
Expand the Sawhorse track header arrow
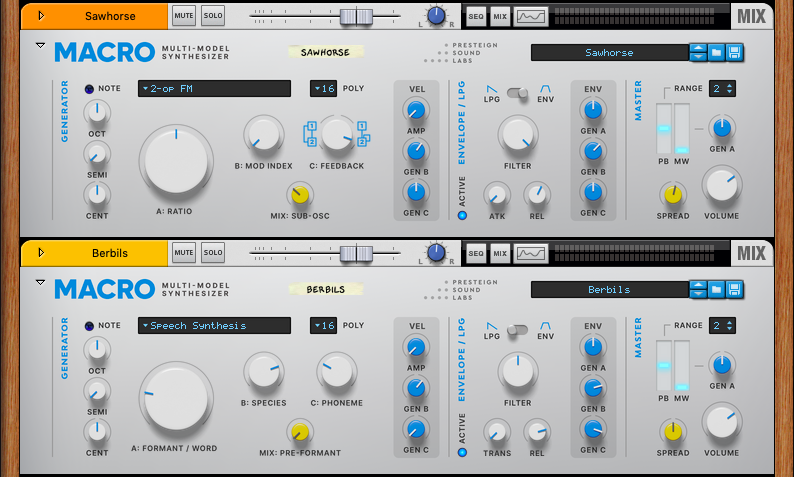42,16
